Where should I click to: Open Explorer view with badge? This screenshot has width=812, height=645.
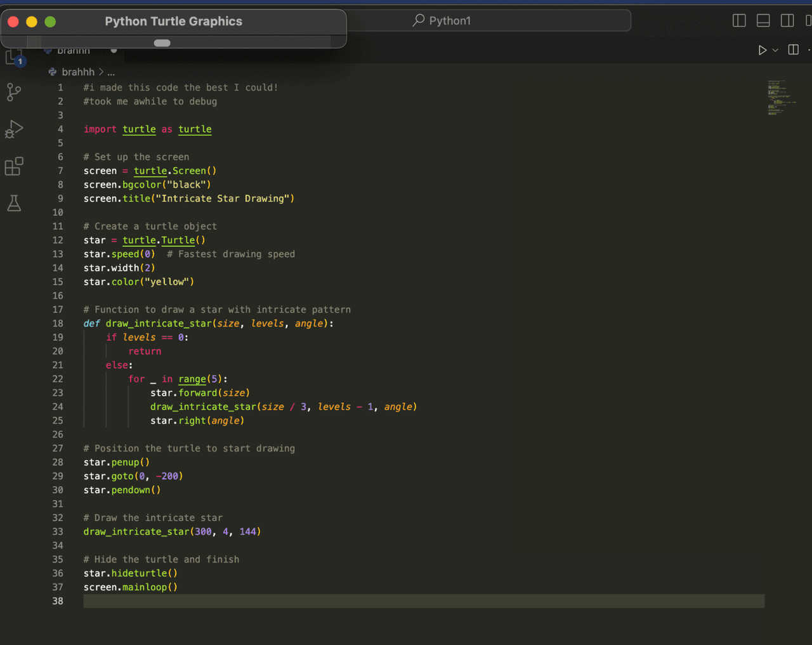(x=15, y=58)
